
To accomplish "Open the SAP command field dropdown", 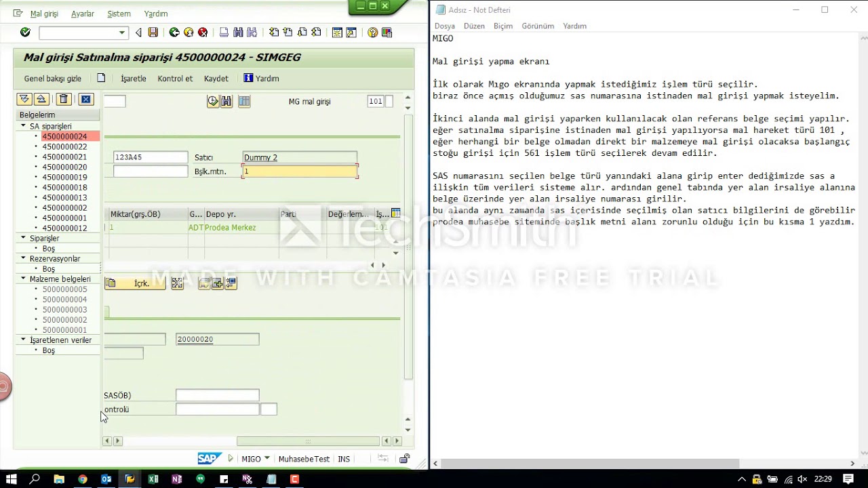I will (122, 33).
